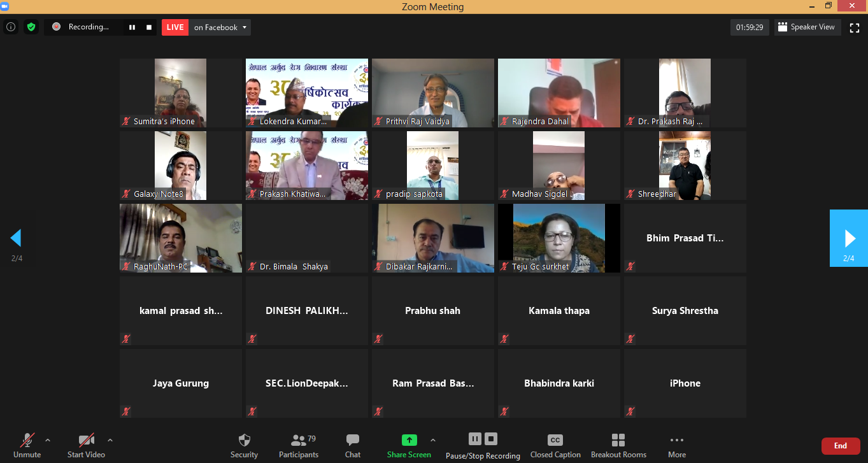The height and width of the screenshot is (463, 868).
Task: Open Breakout Rooms
Action: pos(618,446)
